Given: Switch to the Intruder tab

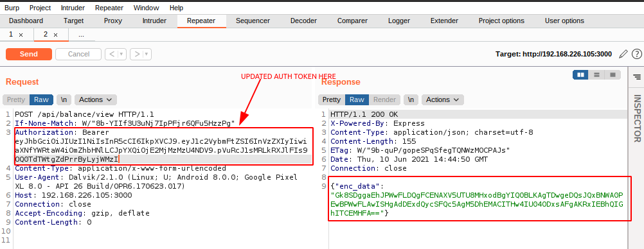Looking at the screenshot, I should pyautogui.click(x=154, y=21).
